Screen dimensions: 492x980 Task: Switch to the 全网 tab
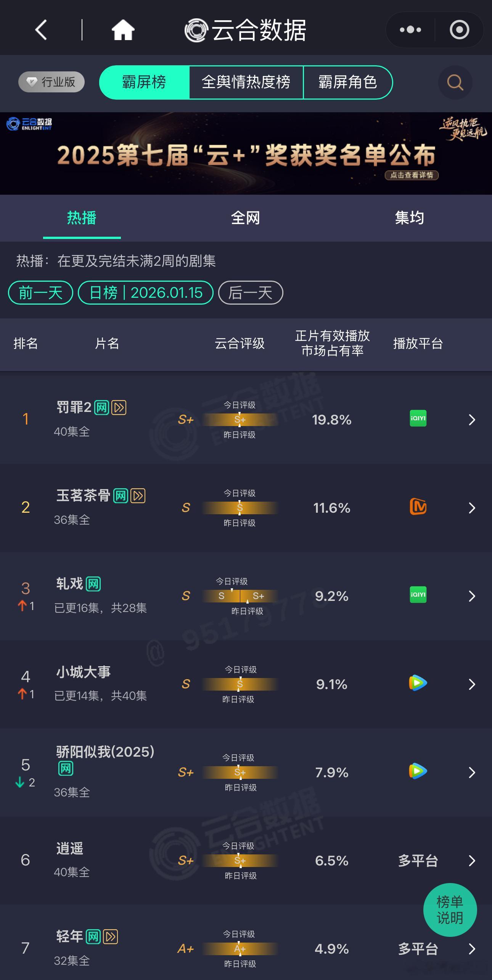pyautogui.click(x=246, y=218)
